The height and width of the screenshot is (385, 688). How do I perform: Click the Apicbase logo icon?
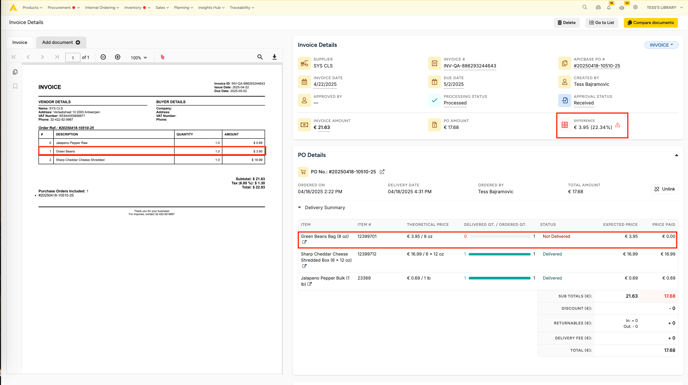pyautogui.click(x=13, y=7)
